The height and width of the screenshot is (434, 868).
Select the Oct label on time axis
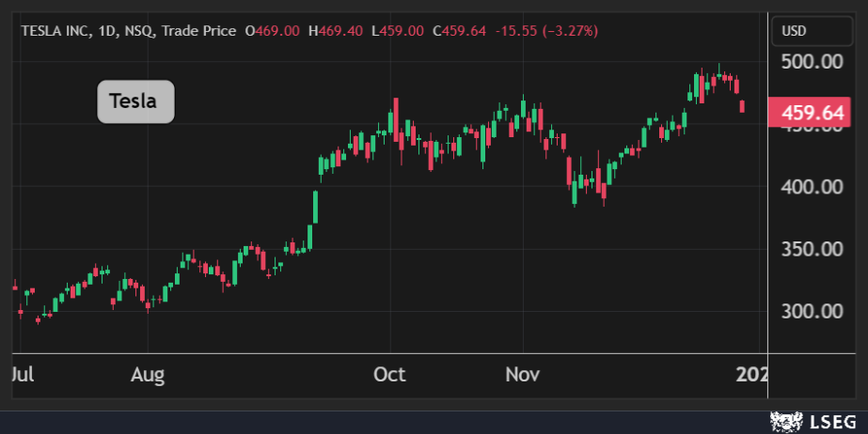pos(389,375)
